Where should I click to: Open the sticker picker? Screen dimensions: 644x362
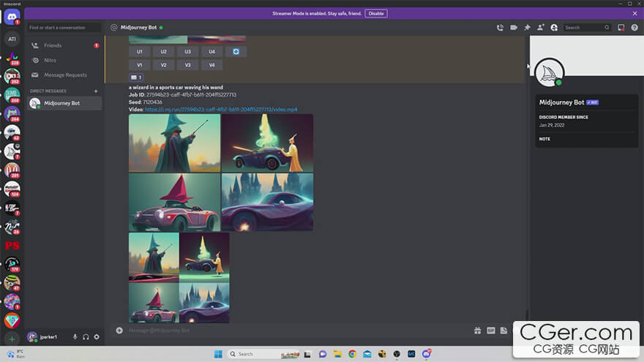click(x=503, y=331)
